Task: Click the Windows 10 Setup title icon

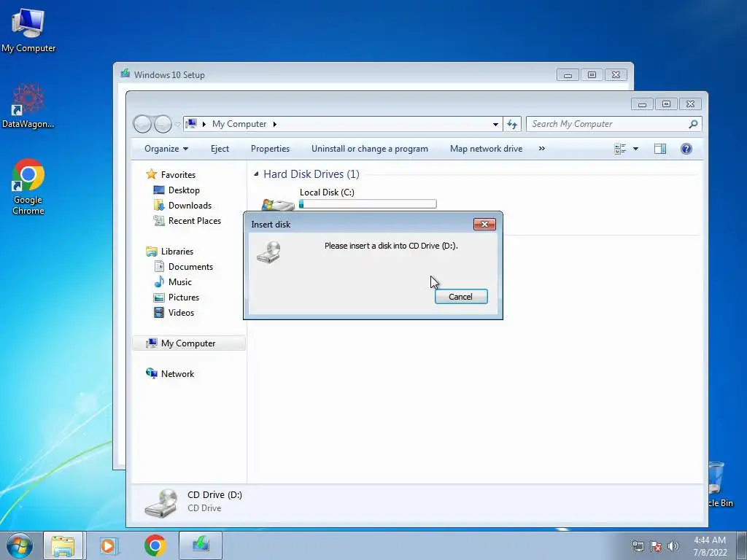Action: (125, 74)
